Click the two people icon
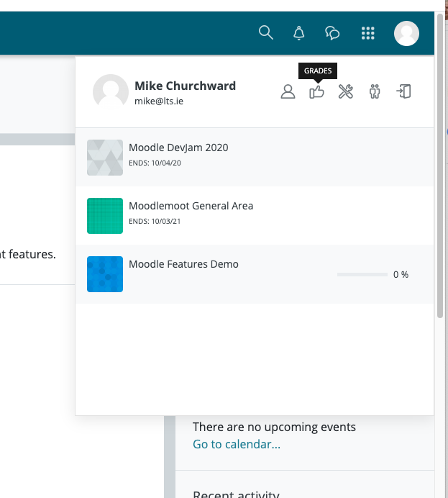 375,92
